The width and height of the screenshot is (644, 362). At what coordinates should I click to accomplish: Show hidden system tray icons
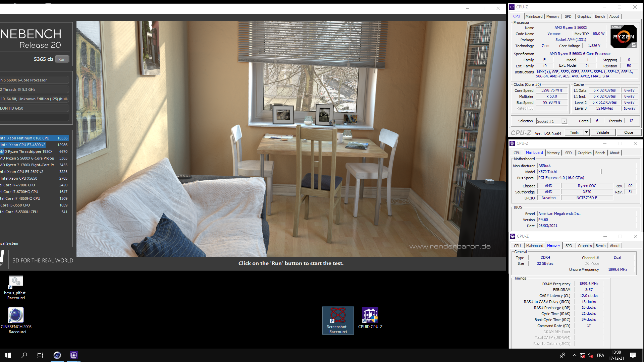(574, 355)
